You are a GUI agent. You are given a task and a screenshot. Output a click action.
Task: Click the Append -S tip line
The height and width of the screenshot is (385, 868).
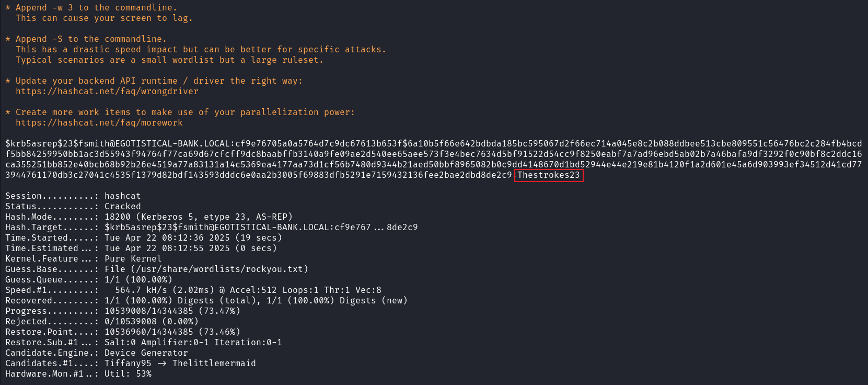tap(86, 39)
